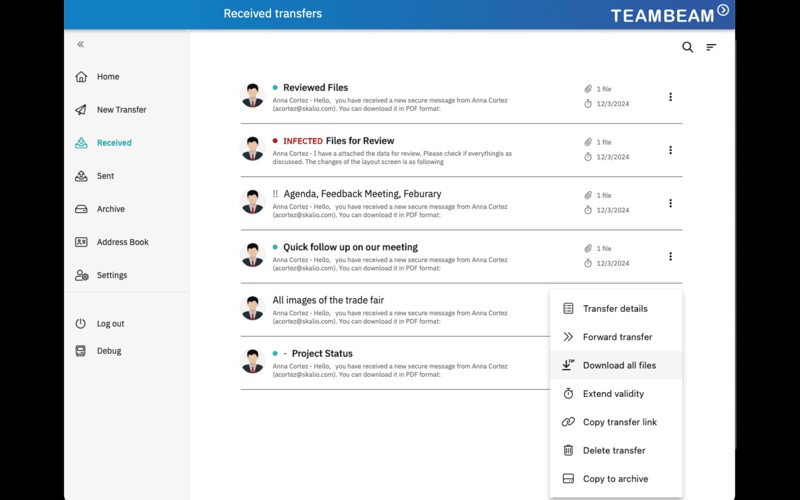Open the search icon
This screenshot has width=800, height=500.
[x=687, y=47]
